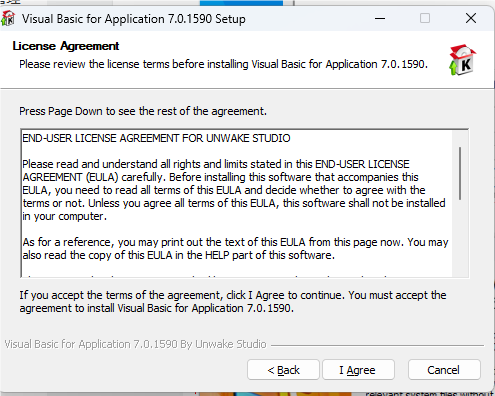Click the I Agree button
The height and width of the screenshot is (396, 495).
coord(358,370)
